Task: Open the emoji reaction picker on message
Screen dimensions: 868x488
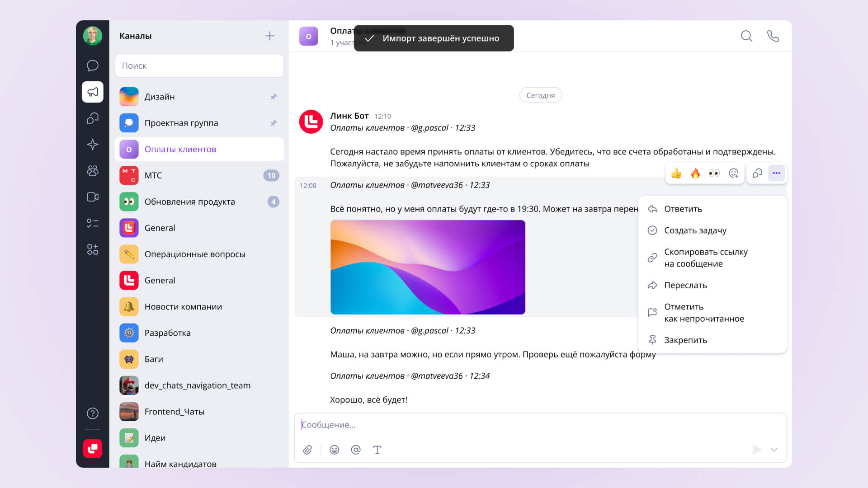Action: 733,174
